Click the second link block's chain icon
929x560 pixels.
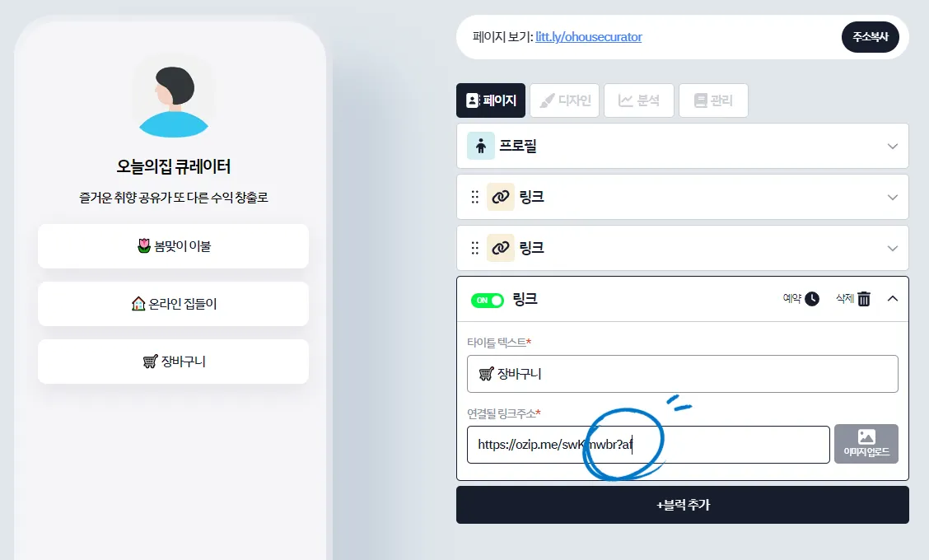(501, 248)
